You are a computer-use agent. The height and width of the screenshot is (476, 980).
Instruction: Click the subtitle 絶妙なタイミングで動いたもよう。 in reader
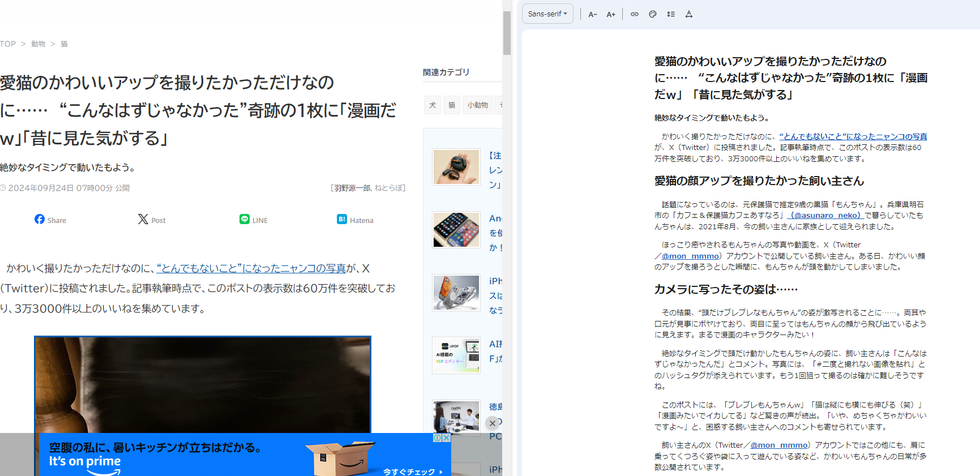[711, 118]
